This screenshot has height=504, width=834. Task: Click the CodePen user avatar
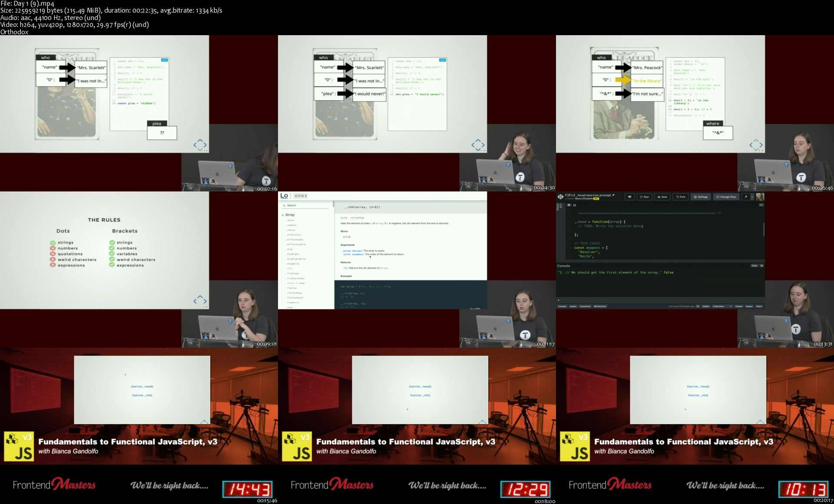tap(760, 197)
